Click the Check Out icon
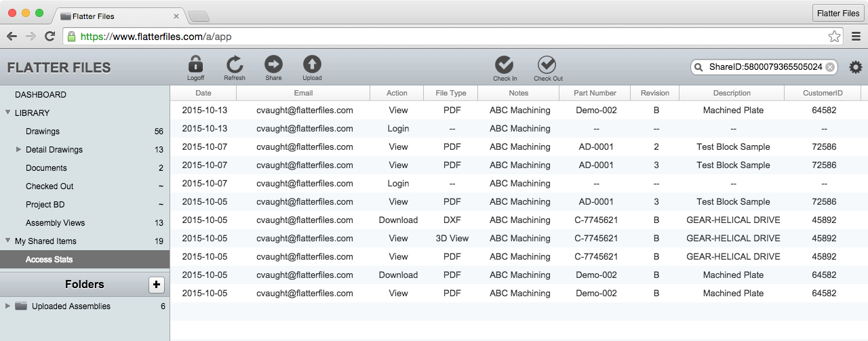Viewport: 868px width, 341px height. pos(547,64)
